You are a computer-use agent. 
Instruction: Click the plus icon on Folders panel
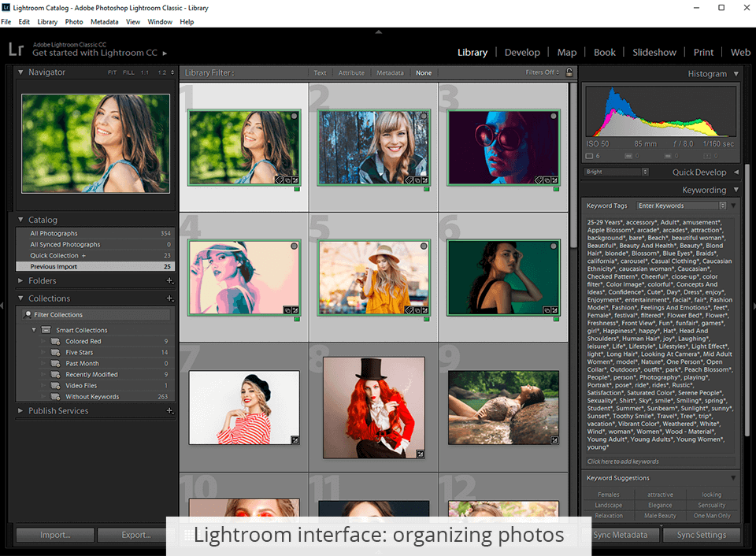point(169,281)
